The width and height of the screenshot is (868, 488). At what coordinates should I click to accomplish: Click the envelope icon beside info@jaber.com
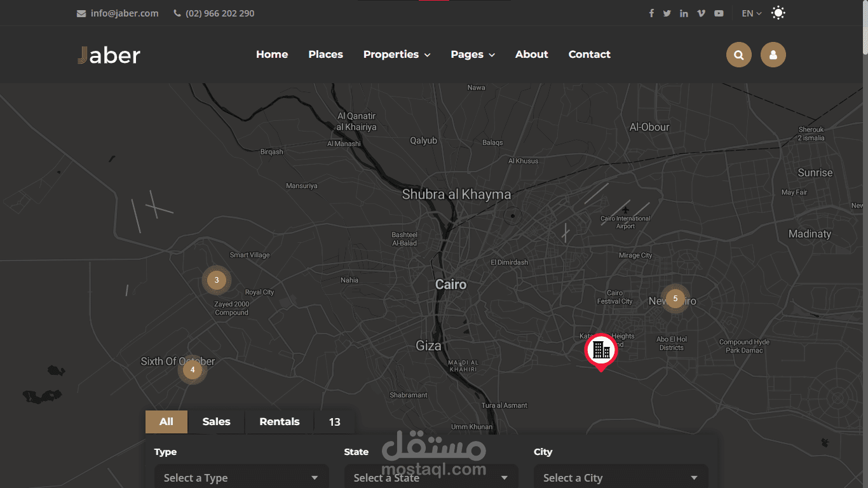click(x=81, y=13)
